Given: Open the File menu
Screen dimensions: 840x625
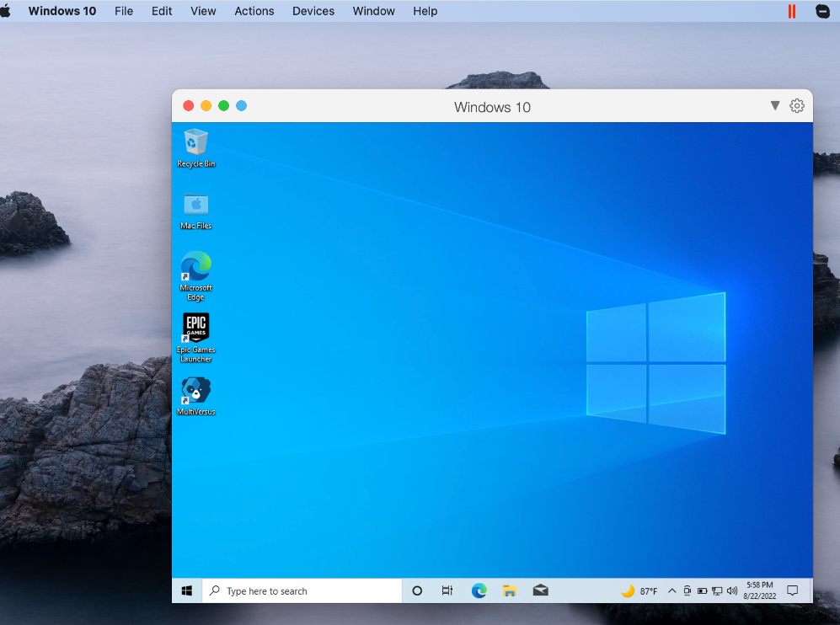Looking at the screenshot, I should pos(124,11).
